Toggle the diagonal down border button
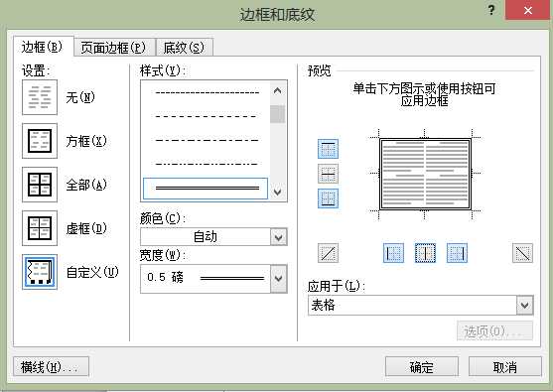Image resolution: width=553 pixels, height=392 pixels. [x=522, y=253]
